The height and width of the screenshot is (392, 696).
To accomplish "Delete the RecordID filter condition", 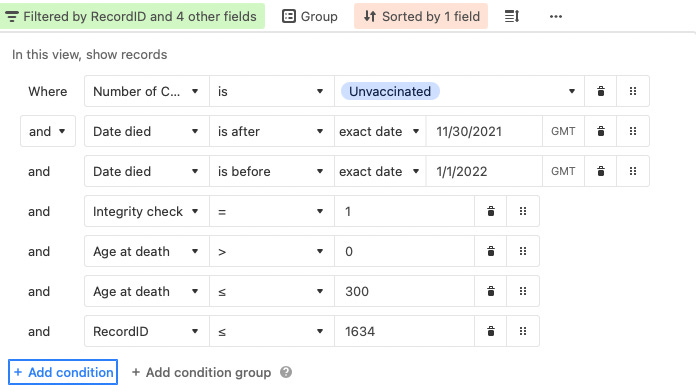I will pos(490,331).
